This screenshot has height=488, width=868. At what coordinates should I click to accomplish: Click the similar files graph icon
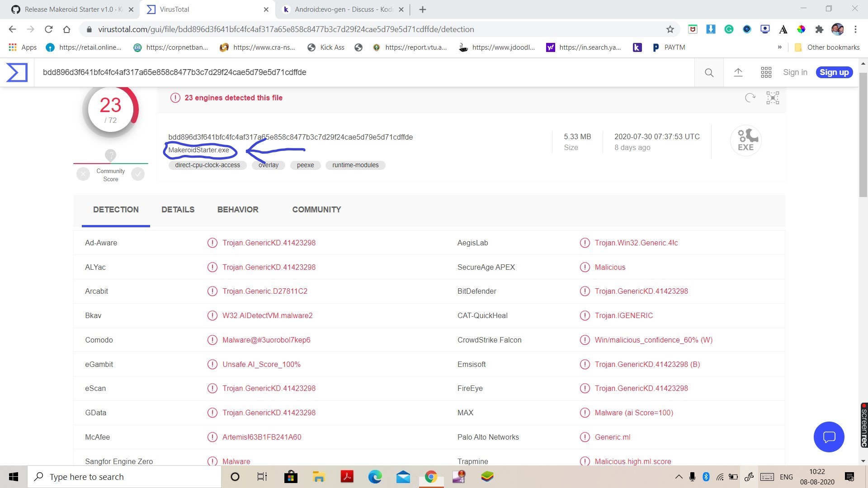773,98
